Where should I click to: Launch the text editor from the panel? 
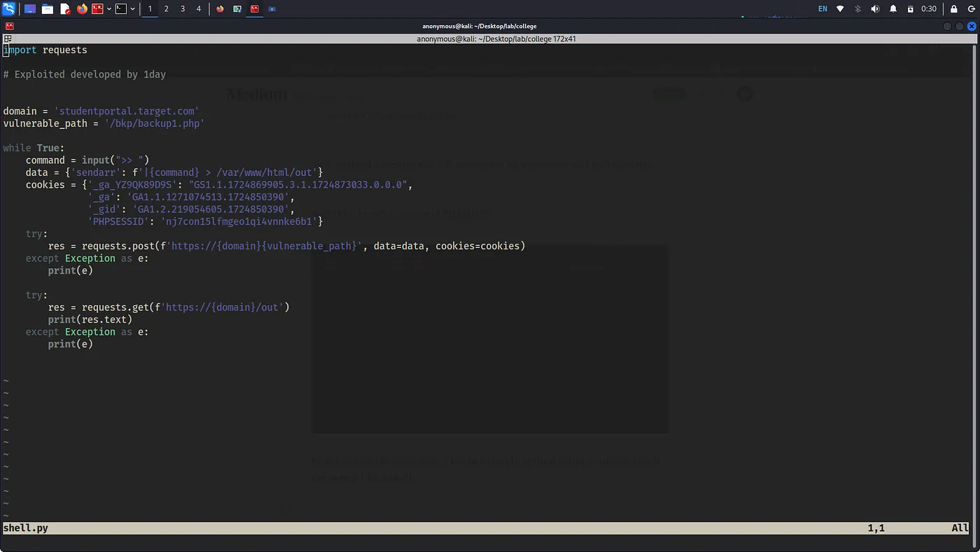pyautogui.click(x=65, y=9)
